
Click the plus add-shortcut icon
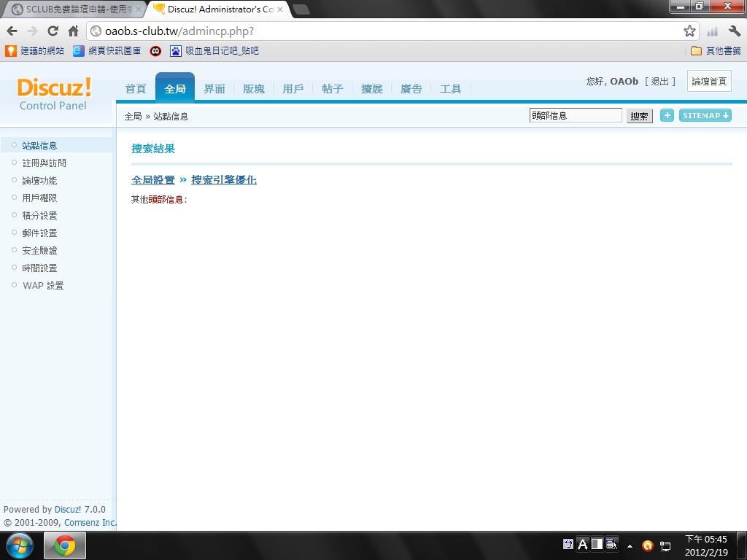point(667,115)
